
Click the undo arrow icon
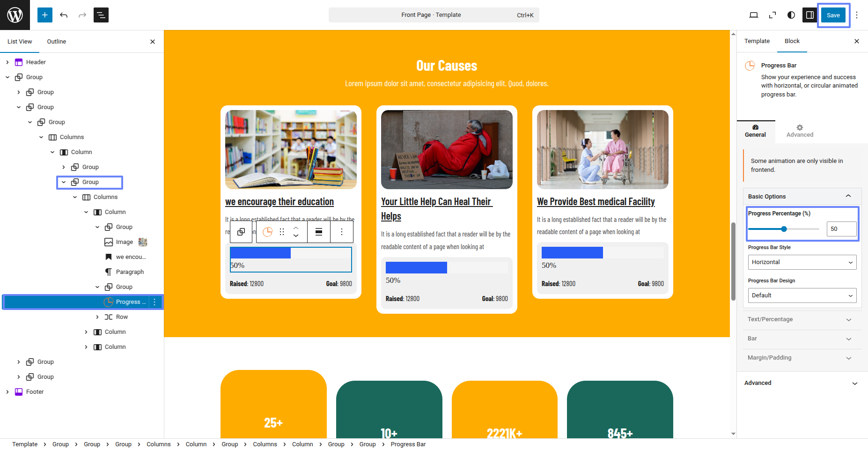[64, 15]
